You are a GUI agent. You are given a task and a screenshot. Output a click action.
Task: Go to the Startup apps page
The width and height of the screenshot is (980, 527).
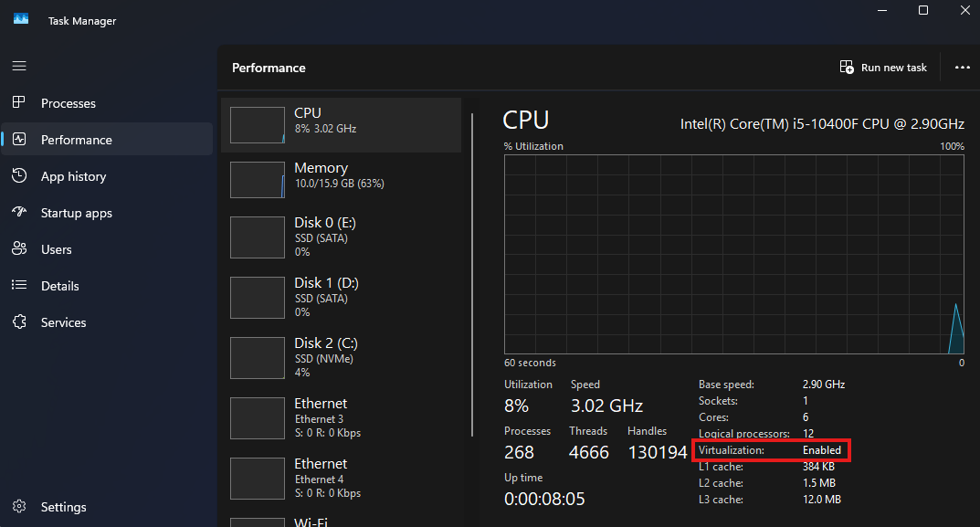pyautogui.click(x=76, y=213)
